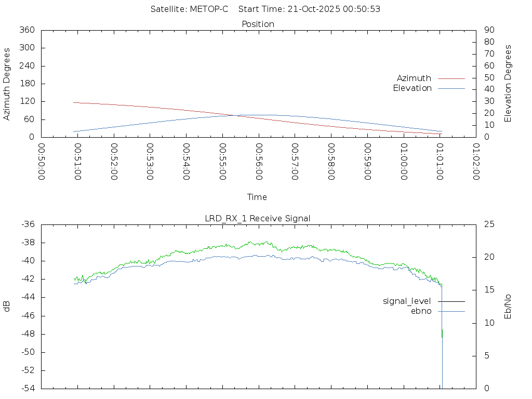This screenshot has width=532, height=399.
Task: Click the ebno legend label
Action: pyautogui.click(x=421, y=311)
